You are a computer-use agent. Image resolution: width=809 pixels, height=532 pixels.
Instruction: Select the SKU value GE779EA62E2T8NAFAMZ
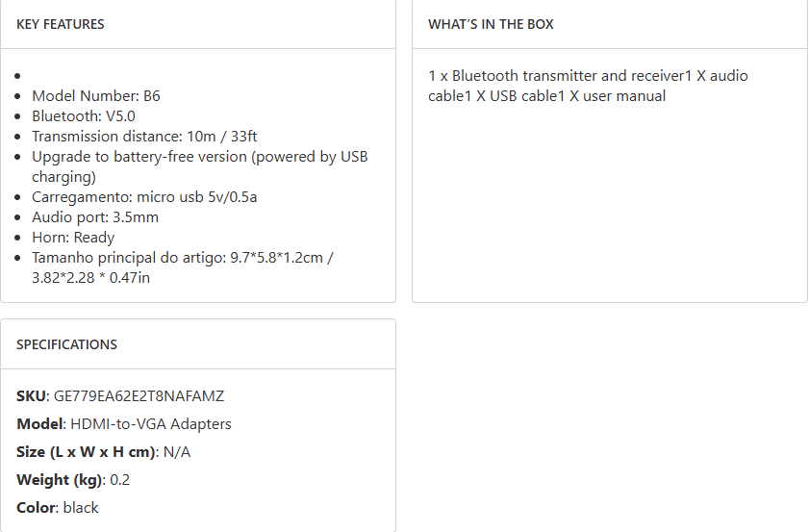pos(139,395)
